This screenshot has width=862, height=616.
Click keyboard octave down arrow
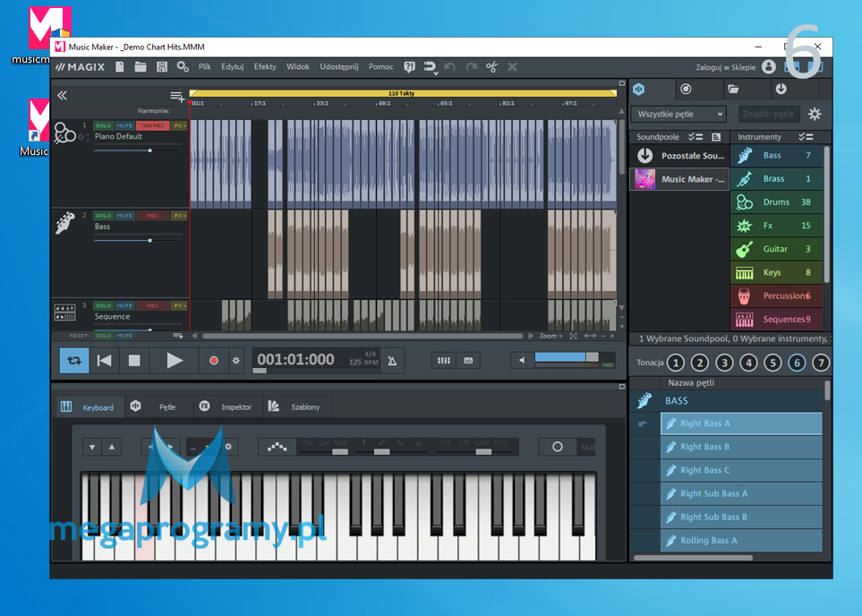92,447
